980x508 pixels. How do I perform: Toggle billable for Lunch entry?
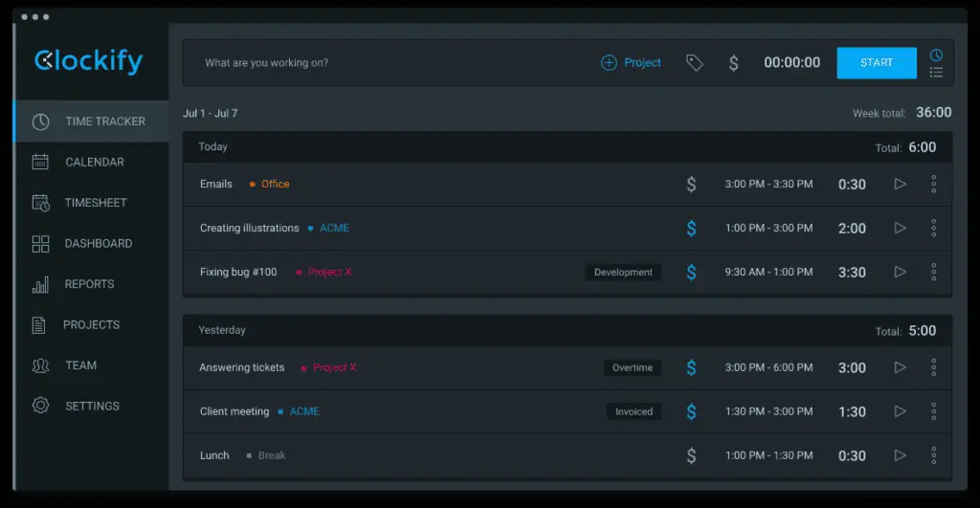coord(691,455)
